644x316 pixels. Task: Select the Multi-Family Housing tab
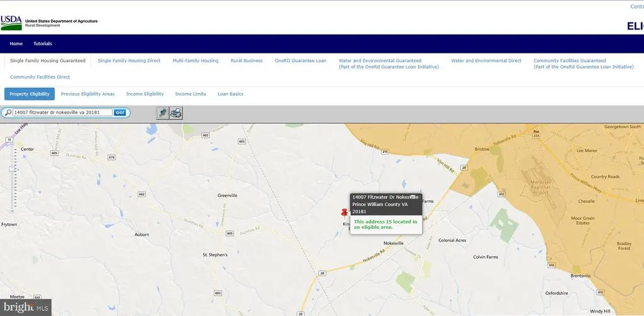196,60
